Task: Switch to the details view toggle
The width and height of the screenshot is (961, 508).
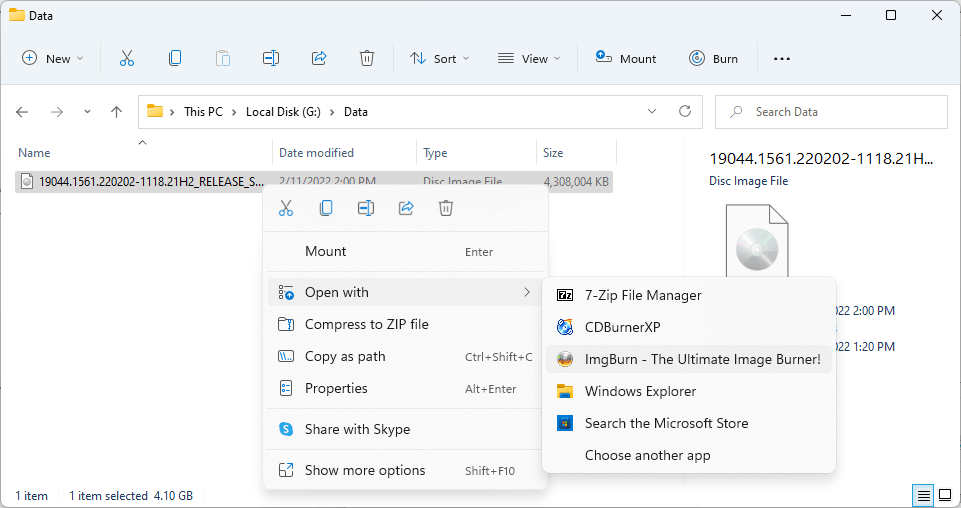Action: (x=924, y=495)
